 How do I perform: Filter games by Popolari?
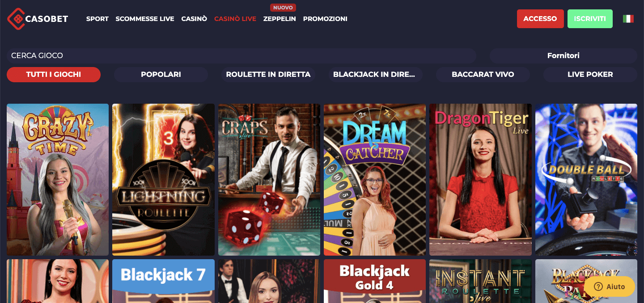[x=161, y=75]
